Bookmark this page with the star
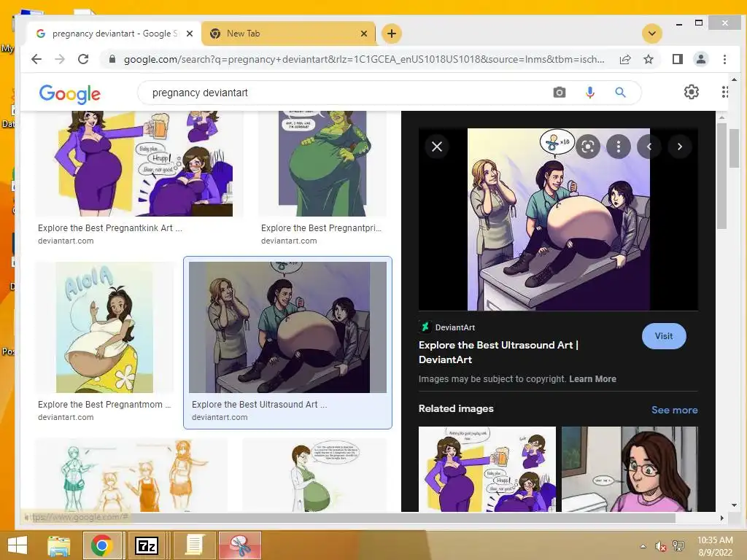Screen dimensions: 747x560 pyautogui.click(x=649, y=59)
